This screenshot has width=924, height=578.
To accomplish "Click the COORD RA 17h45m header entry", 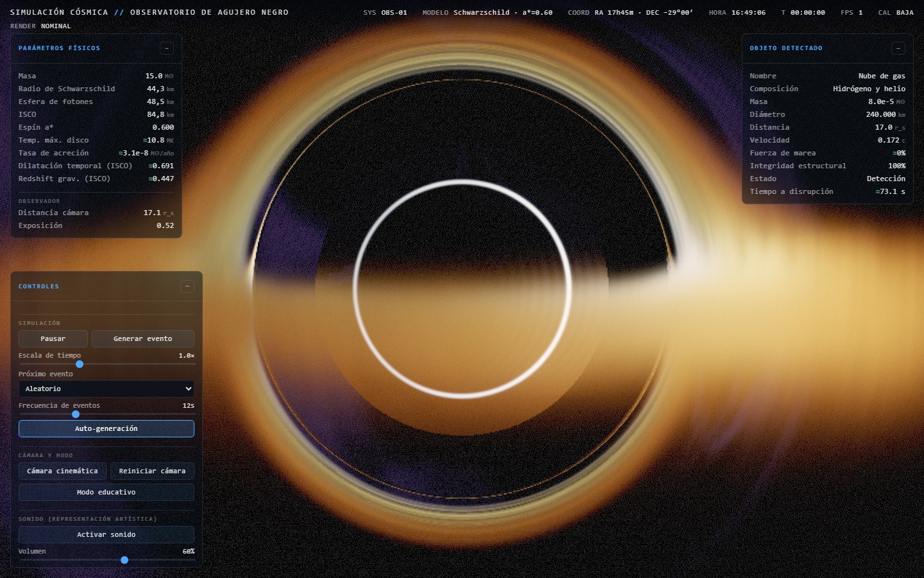I will pos(630,12).
